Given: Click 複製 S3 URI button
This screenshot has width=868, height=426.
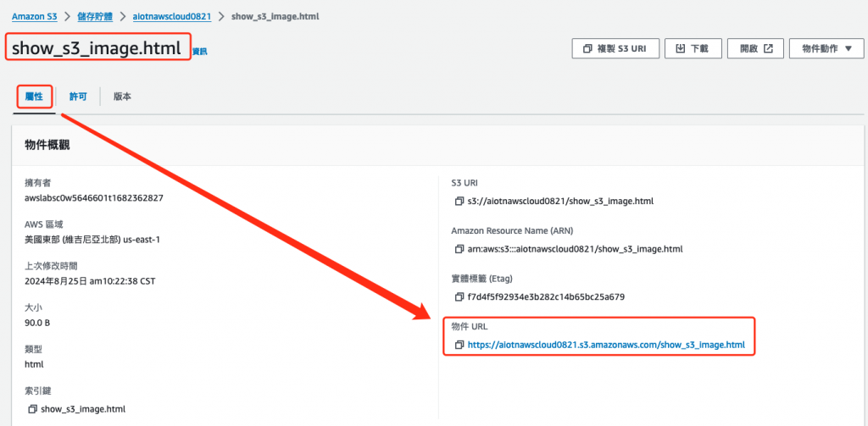Looking at the screenshot, I should [x=615, y=48].
